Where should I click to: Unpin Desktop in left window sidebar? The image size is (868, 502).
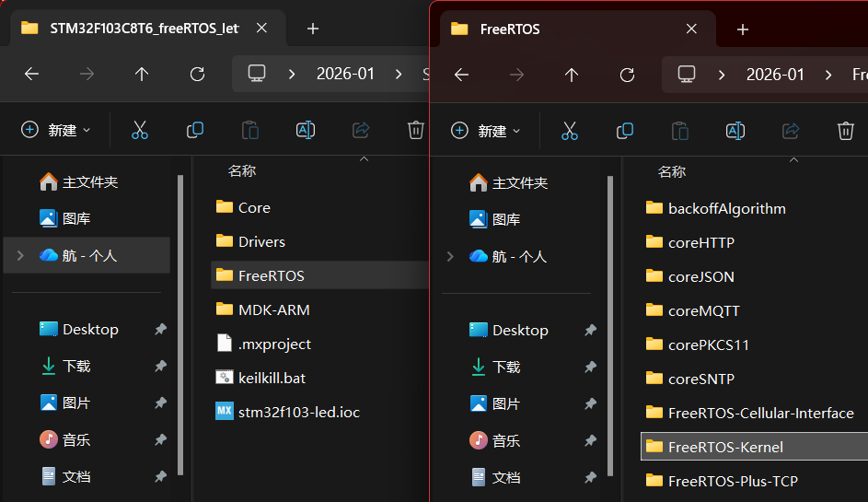[x=160, y=329]
